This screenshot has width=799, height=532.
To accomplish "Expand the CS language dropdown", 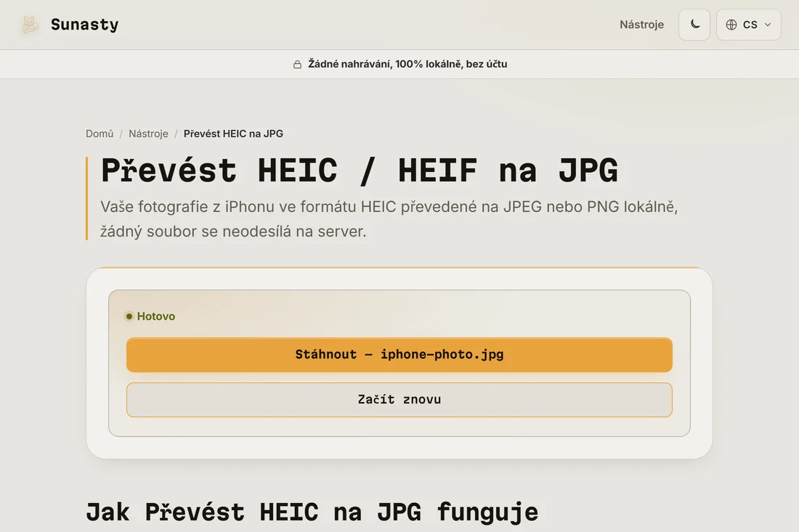I will click(x=748, y=25).
